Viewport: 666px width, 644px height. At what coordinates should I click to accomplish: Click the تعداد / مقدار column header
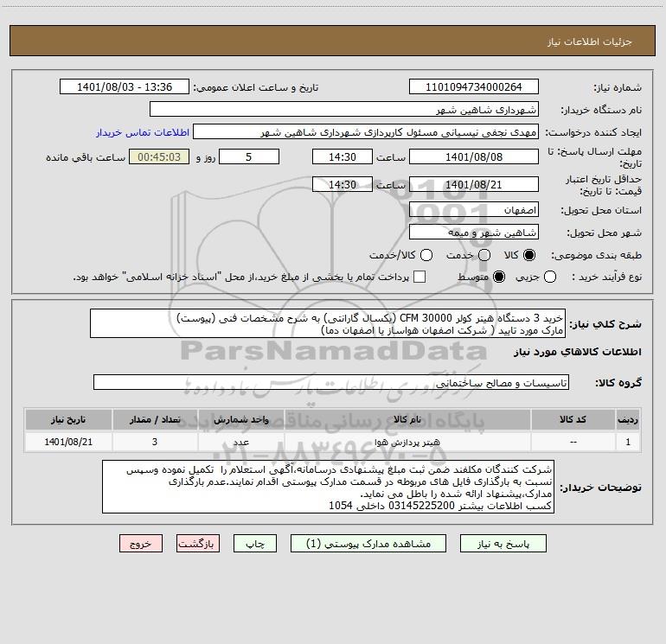click(x=155, y=420)
